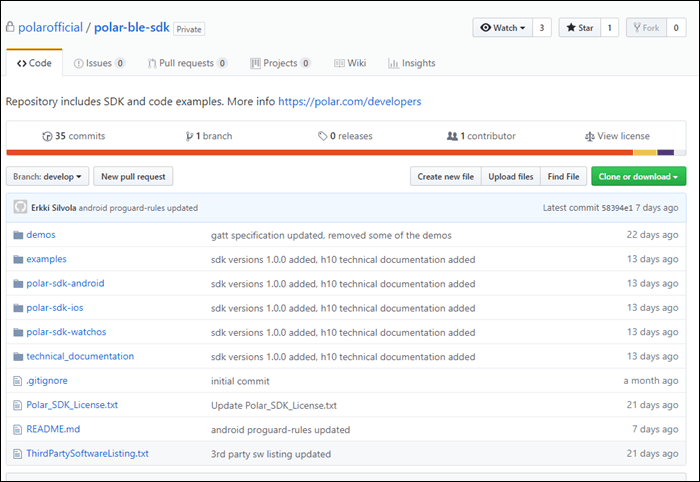Click the folder icon beside polar-sdk-watchos

click(18, 332)
